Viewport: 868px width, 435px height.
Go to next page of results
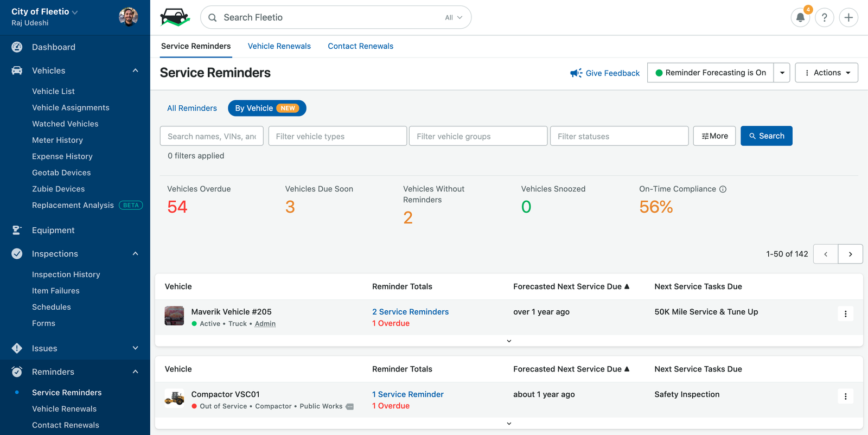(851, 254)
